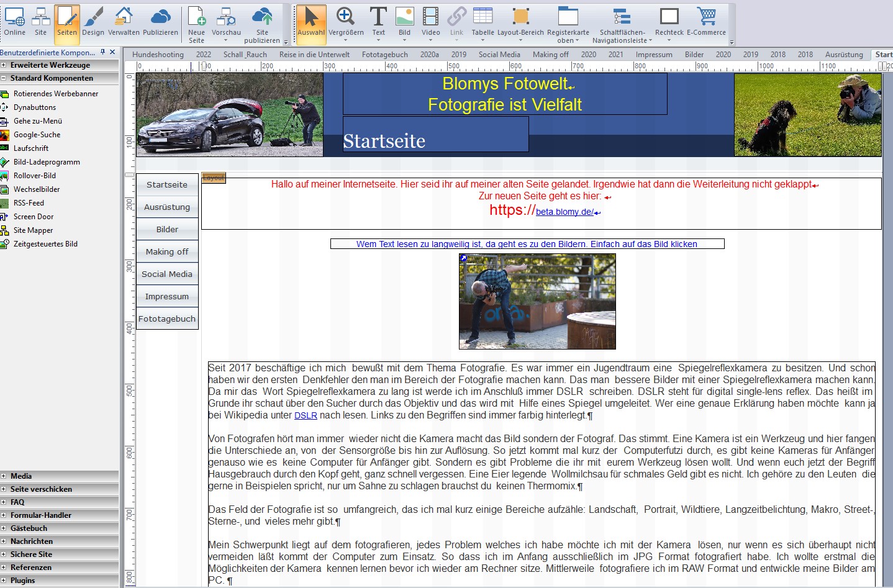The image size is (893, 588).
Task: Select the Text tool
Action: [x=378, y=22]
